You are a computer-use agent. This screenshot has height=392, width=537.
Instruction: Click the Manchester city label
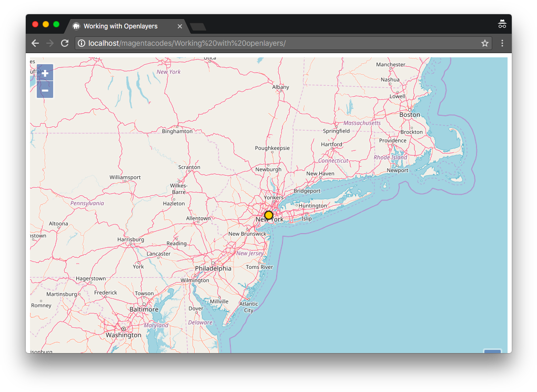click(390, 64)
